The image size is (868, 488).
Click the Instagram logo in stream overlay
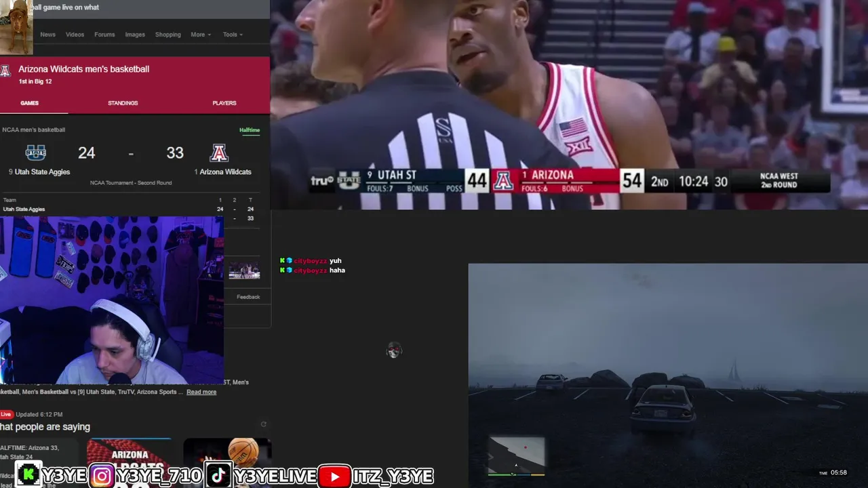pos(102,476)
